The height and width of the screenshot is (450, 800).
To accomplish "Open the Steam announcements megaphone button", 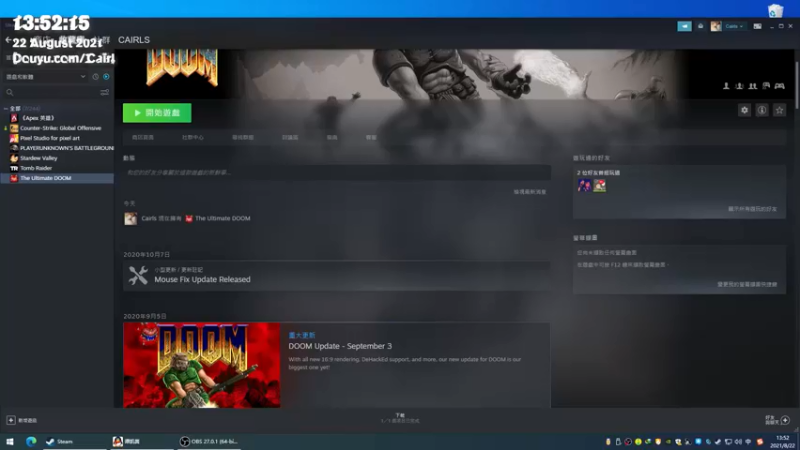I will [684, 26].
